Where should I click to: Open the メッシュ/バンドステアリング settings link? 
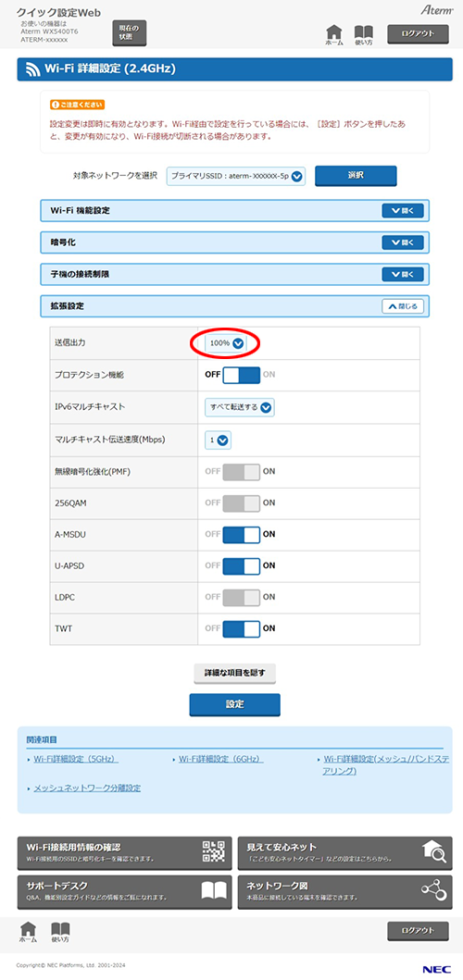385,765
